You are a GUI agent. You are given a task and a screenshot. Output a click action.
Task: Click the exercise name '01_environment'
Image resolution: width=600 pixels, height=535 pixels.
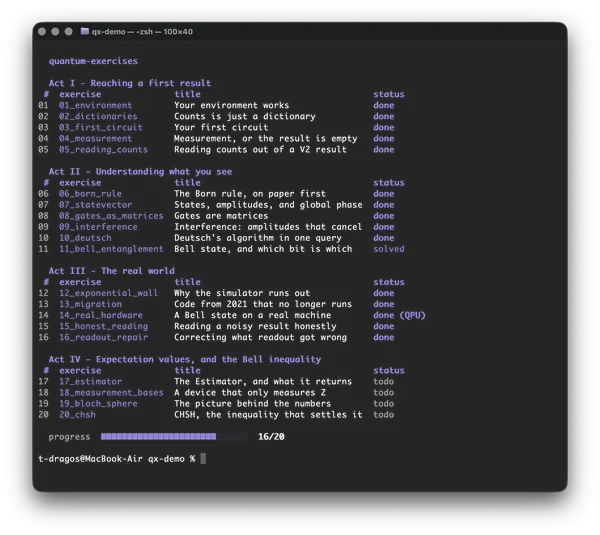(x=95, y=105)
